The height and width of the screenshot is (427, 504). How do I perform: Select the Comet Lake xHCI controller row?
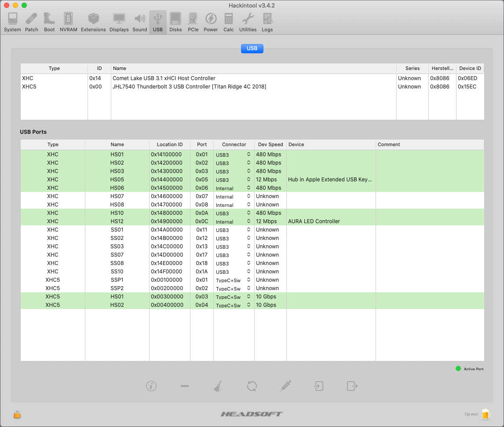[x=164, y=78]
